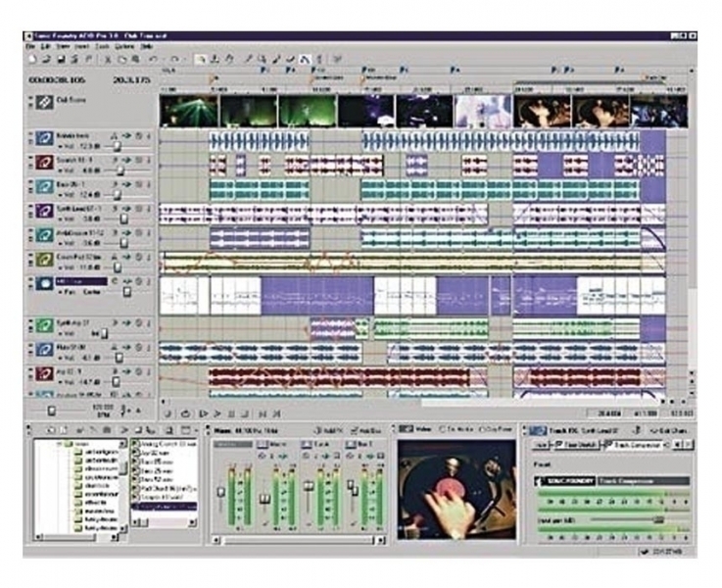Click the New document icon in the toolbar
This screenshot has width=722, height=588.
tap(31, 59)
